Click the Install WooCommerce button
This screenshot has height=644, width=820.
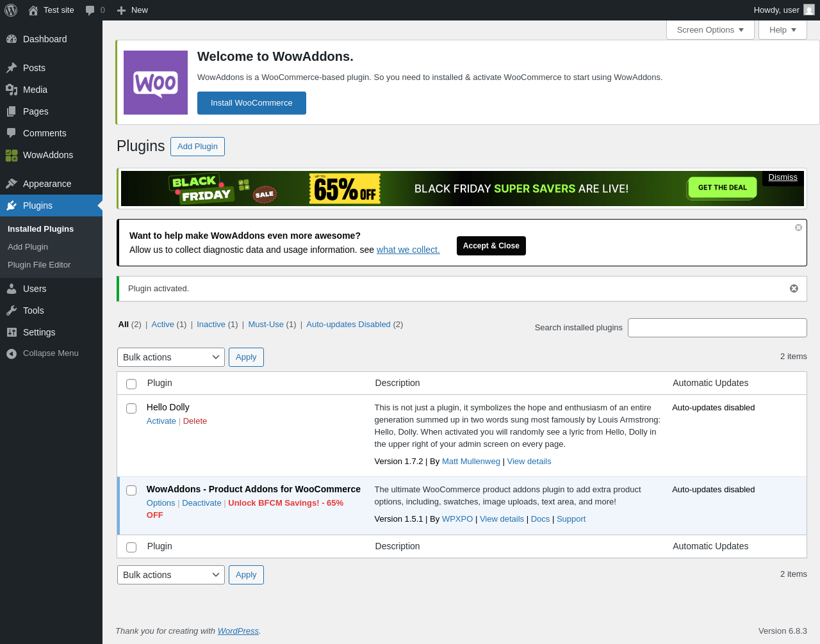[252, 103]
